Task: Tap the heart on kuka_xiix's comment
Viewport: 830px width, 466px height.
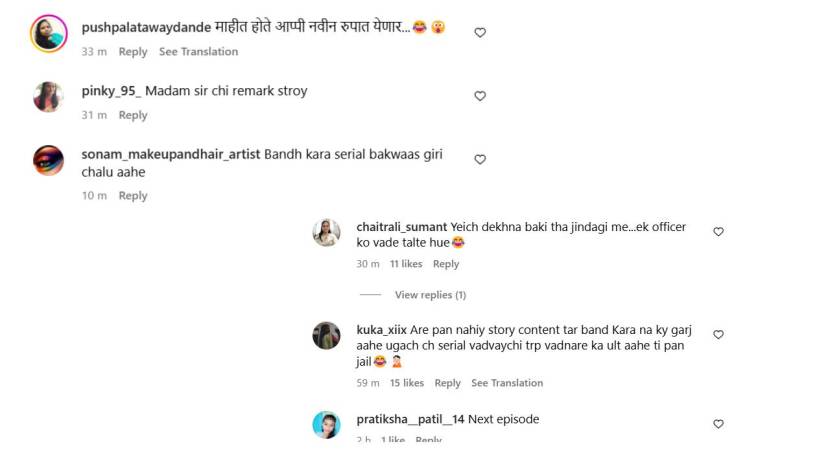Action: point(718,335)
